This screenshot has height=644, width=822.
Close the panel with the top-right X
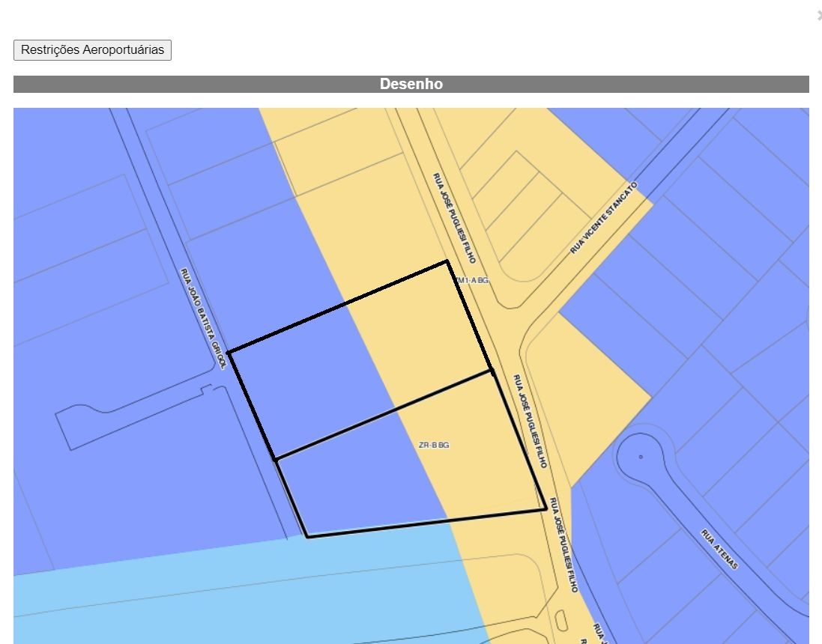(818, 15)
